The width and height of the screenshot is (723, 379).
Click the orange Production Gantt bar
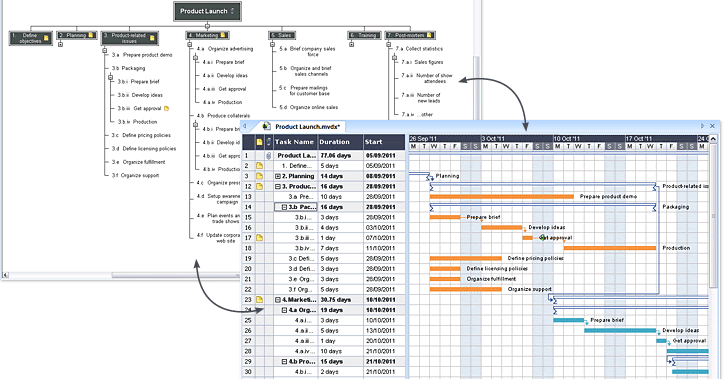pyautogui.click(x=610, y=248)
